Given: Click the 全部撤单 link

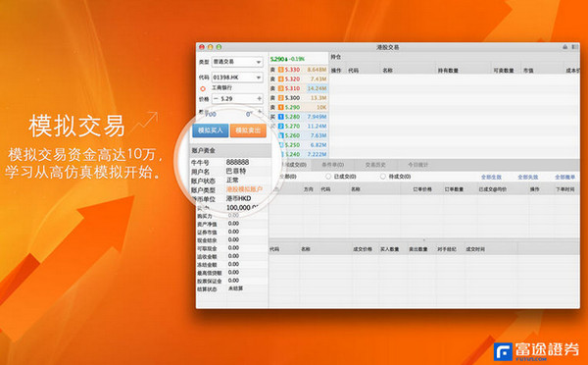Looking at the screenshot, I should coord(565,177).
